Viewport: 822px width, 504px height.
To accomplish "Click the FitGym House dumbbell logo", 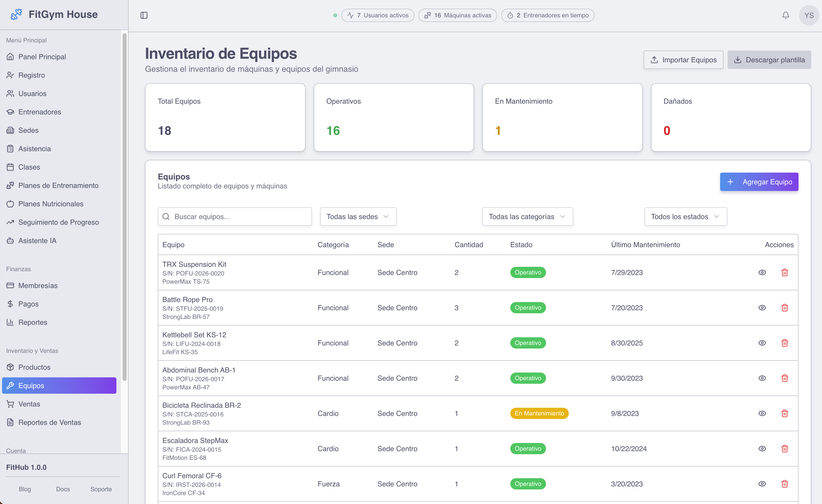I will click(16, 14).
